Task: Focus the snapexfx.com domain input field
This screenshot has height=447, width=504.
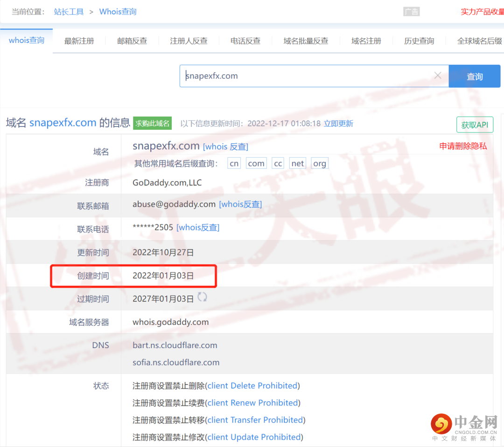Action: pyautogui.click(x=314, y=76)
